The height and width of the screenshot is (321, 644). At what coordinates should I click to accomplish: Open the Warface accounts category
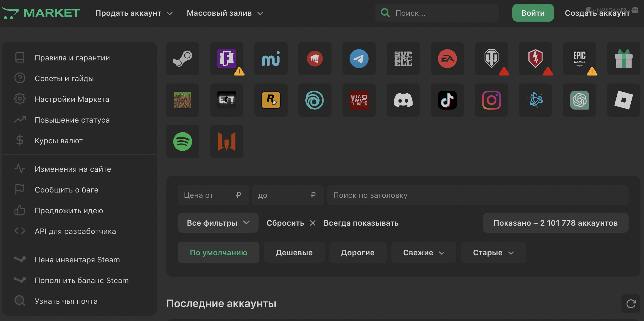[227, 142]
